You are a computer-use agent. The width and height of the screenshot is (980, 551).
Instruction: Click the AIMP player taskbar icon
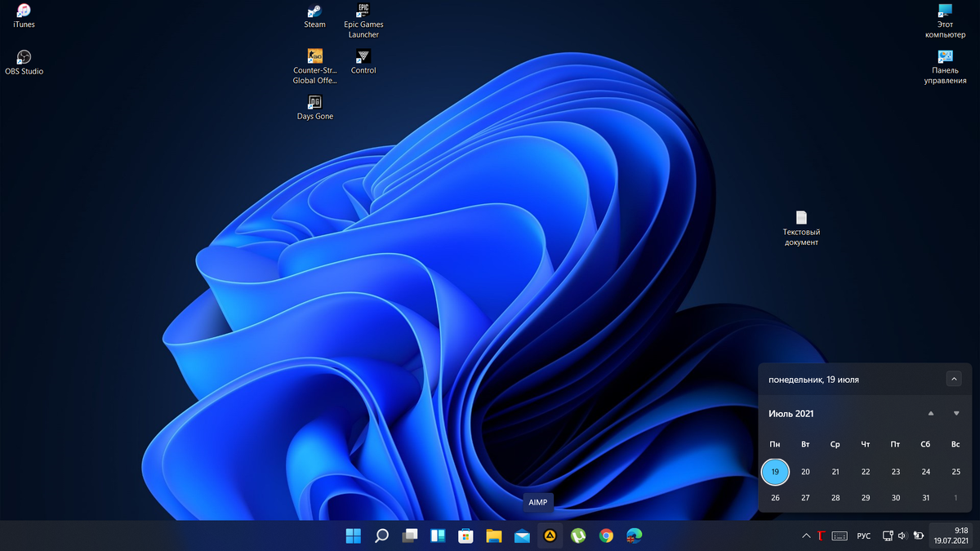(x=550, y=536)
